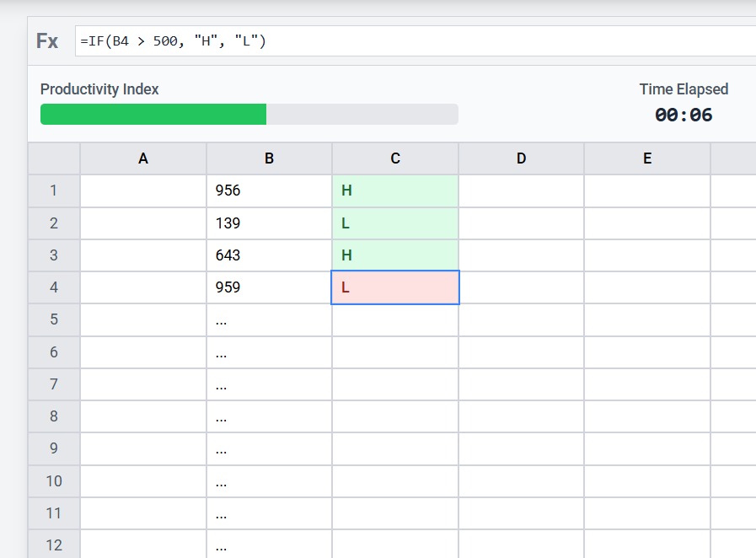Select column C header
756x558 pixels.
(x=395, y=158)
